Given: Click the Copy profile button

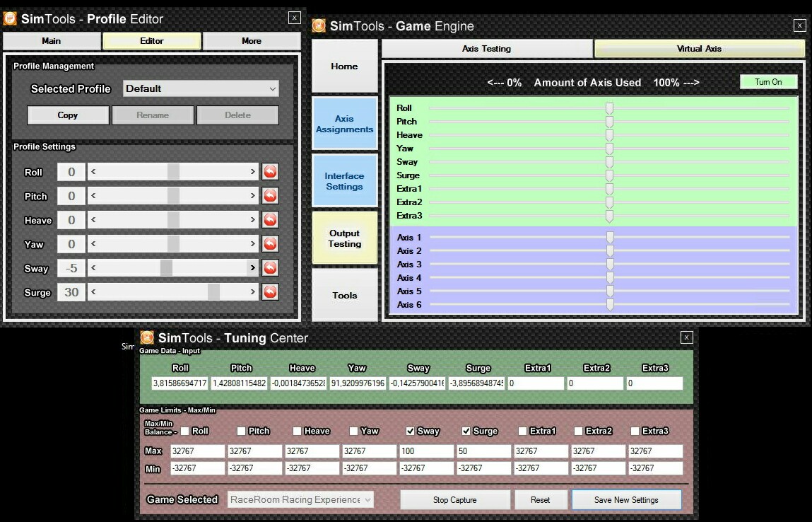Looking at the screenshot, I should (x=68, y=115).
